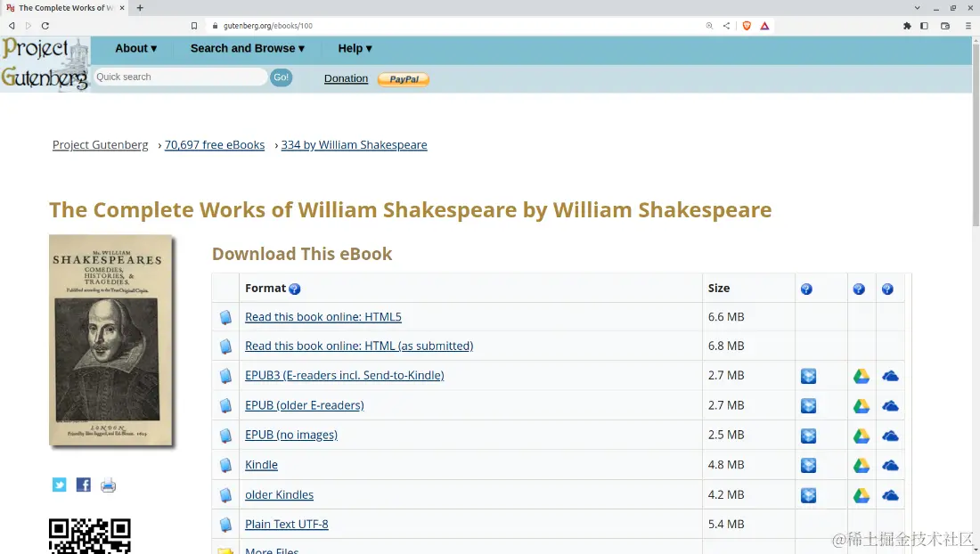Image resolution: width=980 pixels, height=554 pixels.
Task: Download EPUB (no images)
Action: tap(291, 435)
